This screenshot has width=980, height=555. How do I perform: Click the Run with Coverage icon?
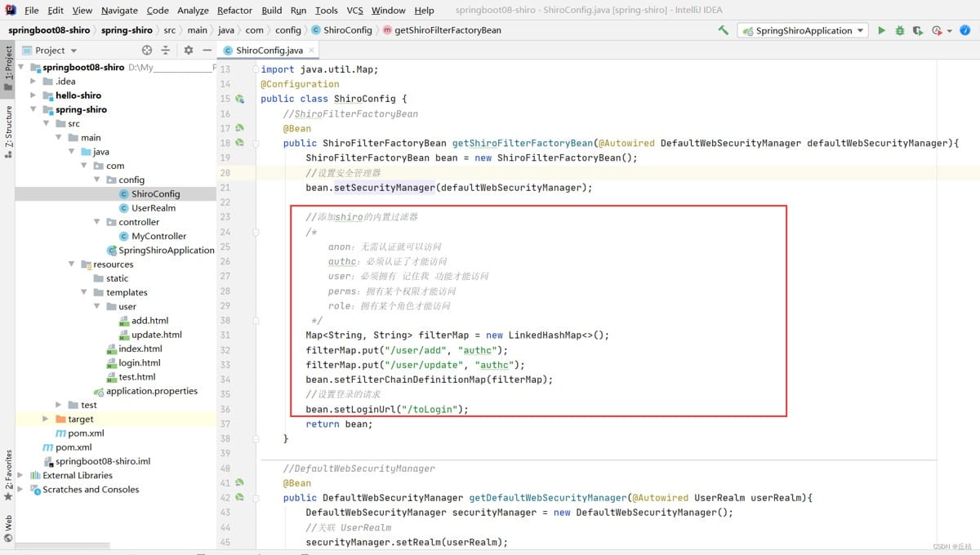tap(917, 30)
